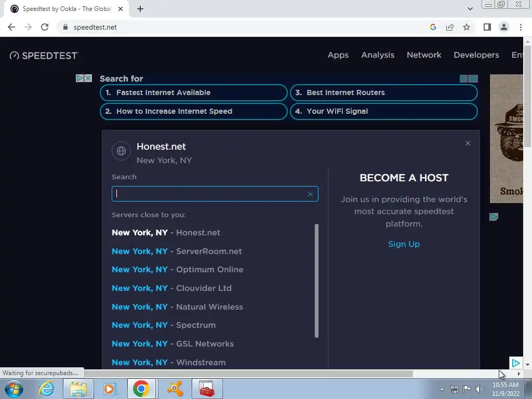Focus the server Search input field

coord(215,194)
